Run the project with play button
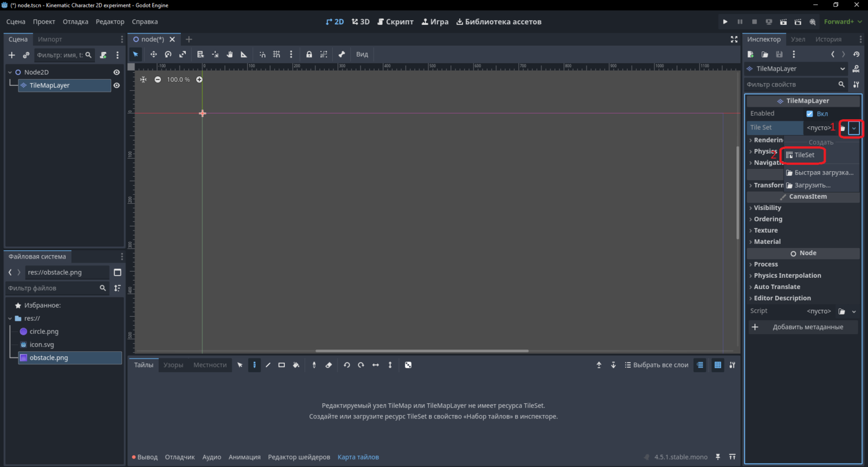868x467 pixels. coord(725,21)
